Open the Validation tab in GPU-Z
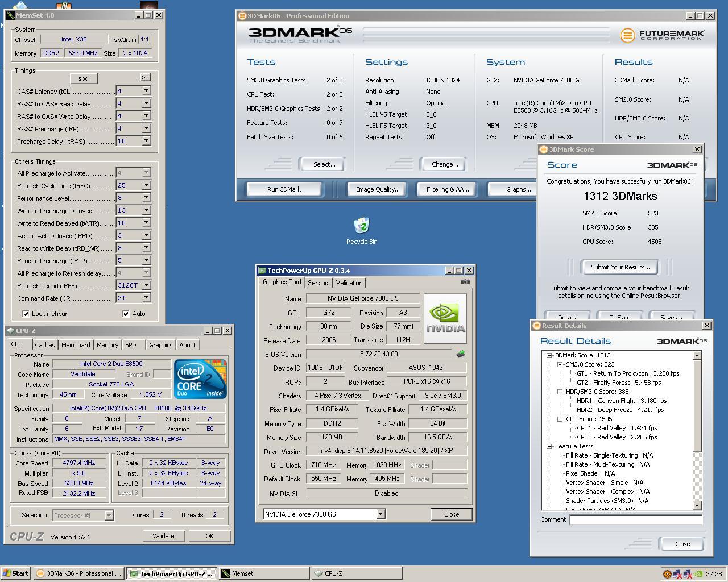This screenshot has height=582, width=728. (349, 283)
